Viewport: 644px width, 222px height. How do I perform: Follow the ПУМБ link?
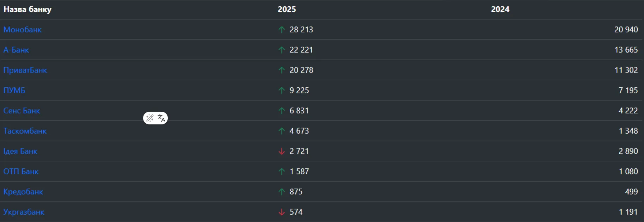tap(14, 91)
